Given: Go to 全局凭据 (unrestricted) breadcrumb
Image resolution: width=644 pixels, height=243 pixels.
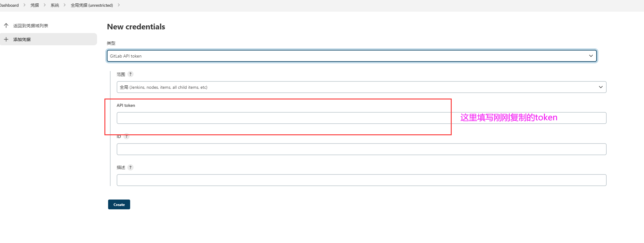Looking at the screenshot, I should click(92, 5).
